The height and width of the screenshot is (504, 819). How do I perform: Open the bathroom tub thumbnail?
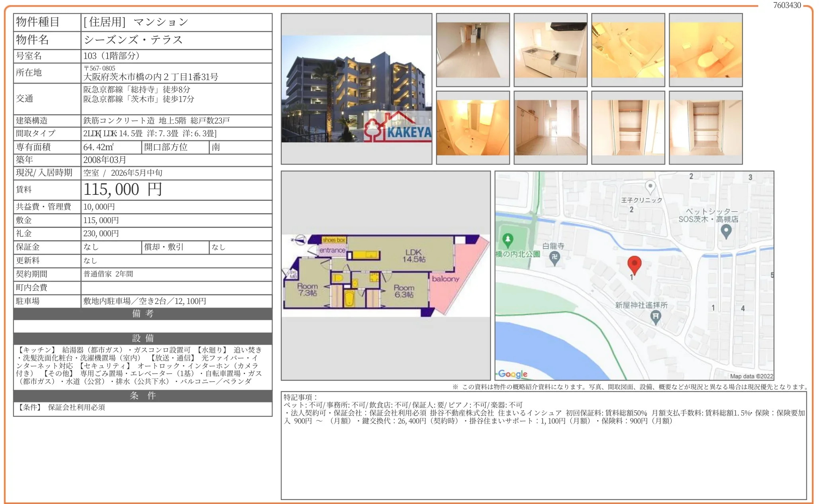[628, 50]
